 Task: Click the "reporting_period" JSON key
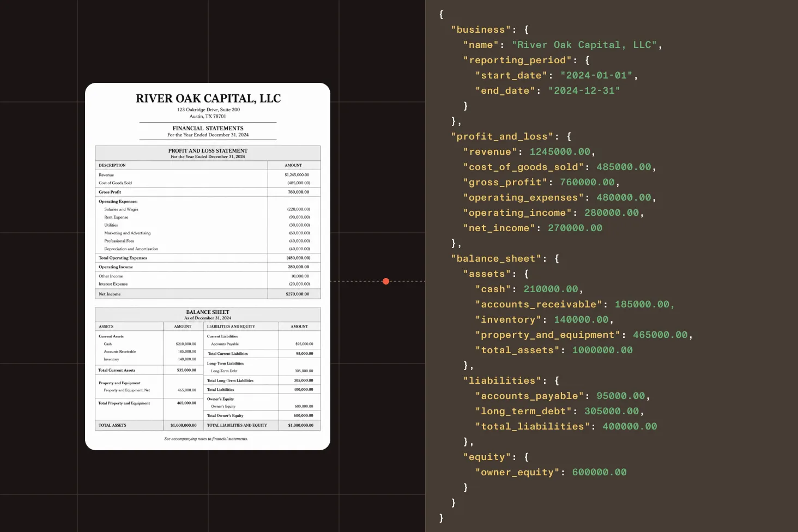click(x=518, y=60)
